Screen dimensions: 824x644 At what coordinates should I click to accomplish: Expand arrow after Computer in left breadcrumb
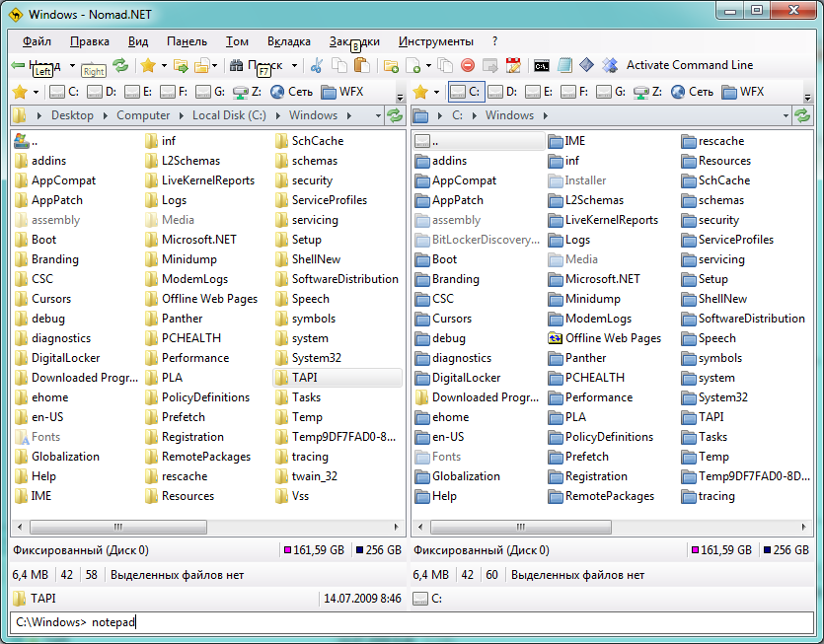pos(182,115)
